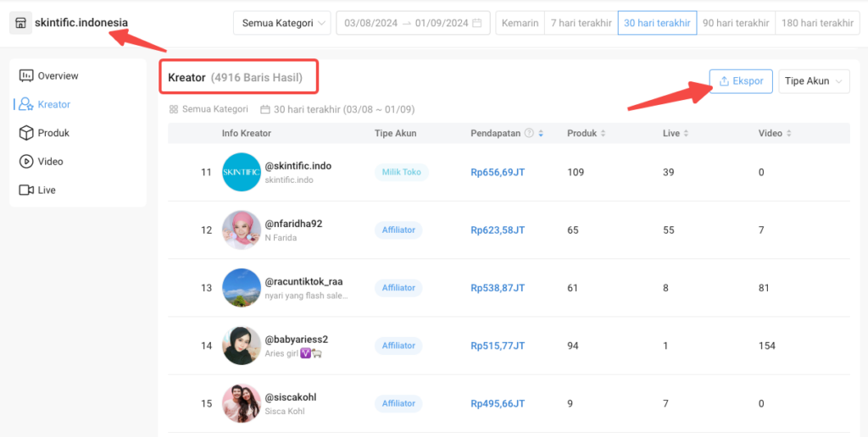Sort by the Video column arrows
The image size is (868, 437).
coord(789,133)
